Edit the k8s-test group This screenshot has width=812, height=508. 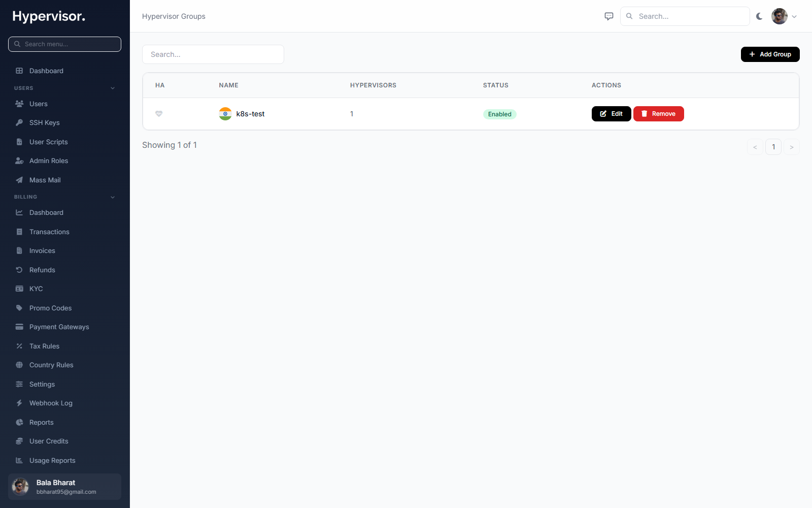(x=611, y=114)
